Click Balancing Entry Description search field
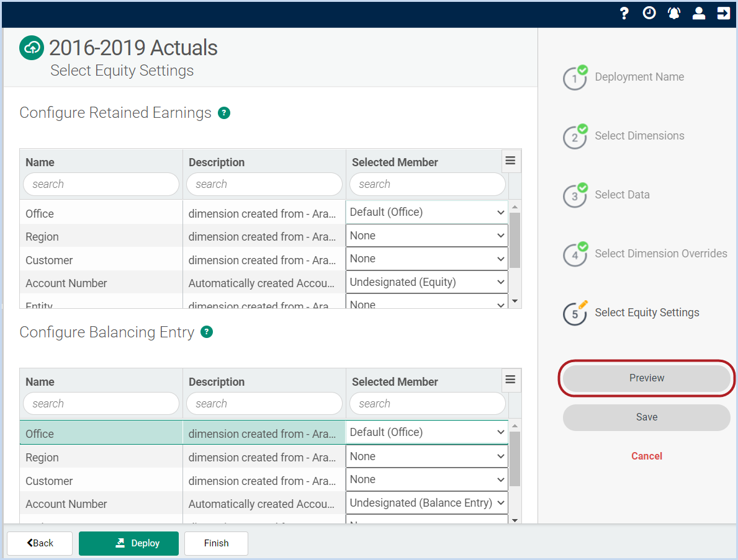Screen dimensions: 738x560 [x=264, y=404]
